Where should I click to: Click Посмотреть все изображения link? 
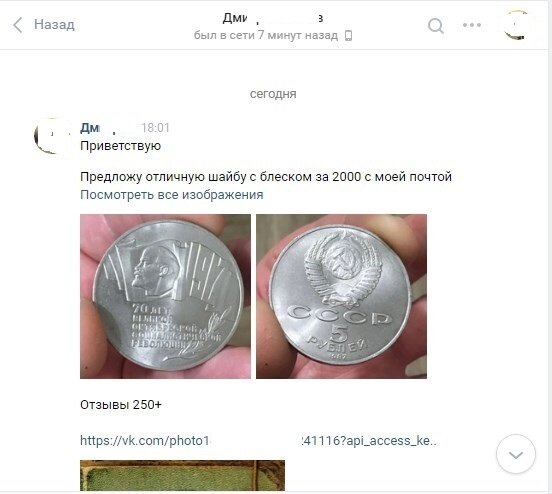[x=172, y=195]
